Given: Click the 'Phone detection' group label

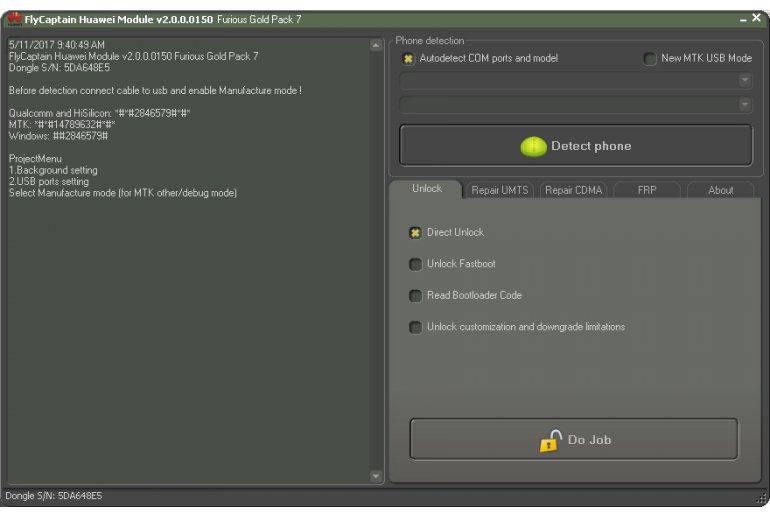Looking at the screenshot, I should coord(430,41).
